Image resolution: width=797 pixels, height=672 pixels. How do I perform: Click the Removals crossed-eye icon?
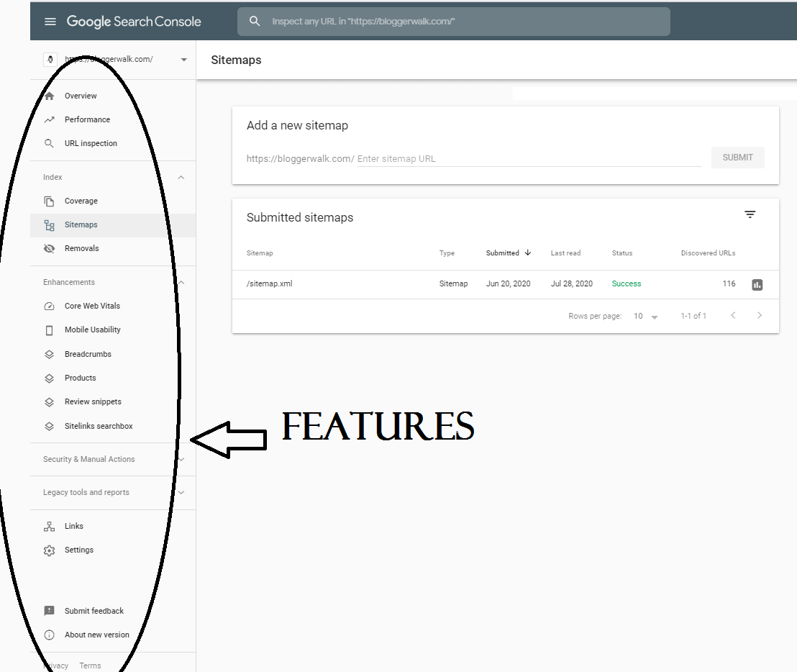(x=50, y=248)
